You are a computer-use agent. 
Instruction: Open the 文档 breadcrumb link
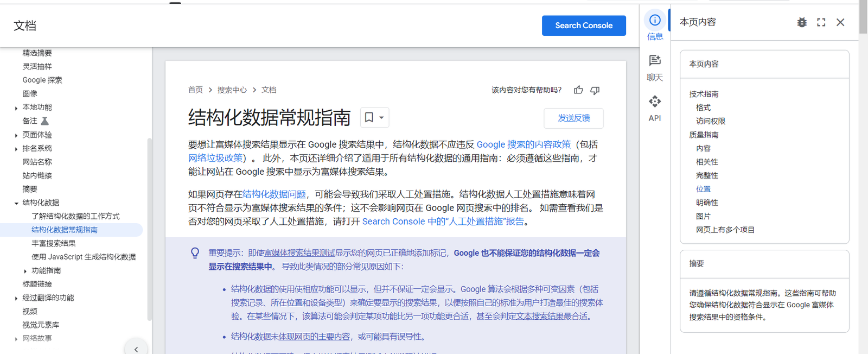point(269,90)
